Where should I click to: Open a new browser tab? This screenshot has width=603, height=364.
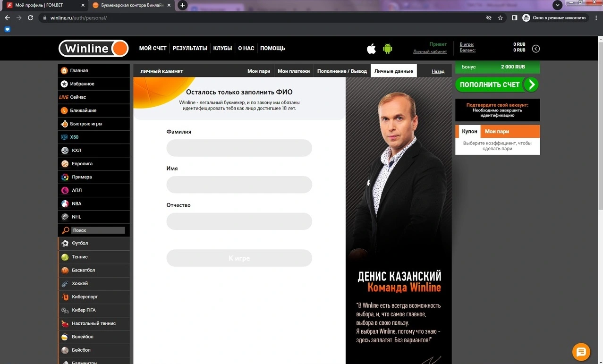coord(182,5)
